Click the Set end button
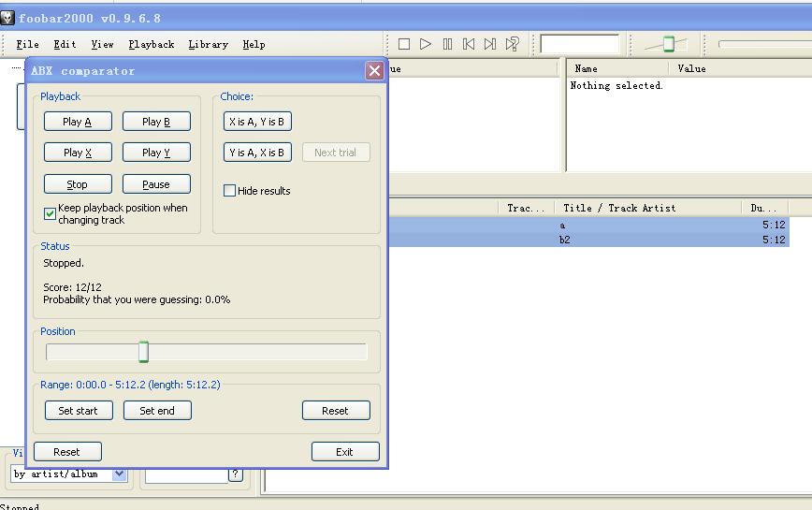 [x=157, y=411]
